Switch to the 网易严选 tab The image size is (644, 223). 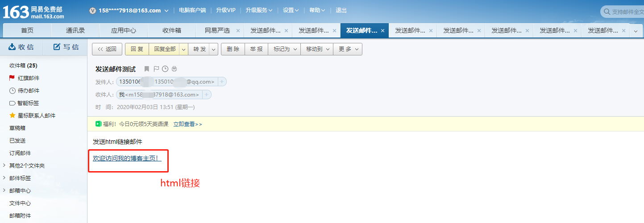click(217, 31)
